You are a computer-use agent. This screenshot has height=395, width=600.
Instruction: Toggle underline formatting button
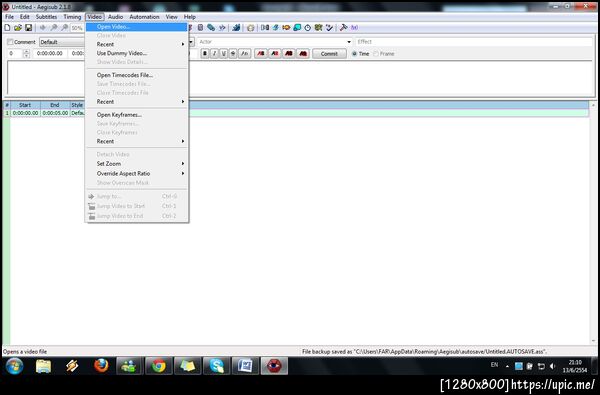tap(224, 54)
